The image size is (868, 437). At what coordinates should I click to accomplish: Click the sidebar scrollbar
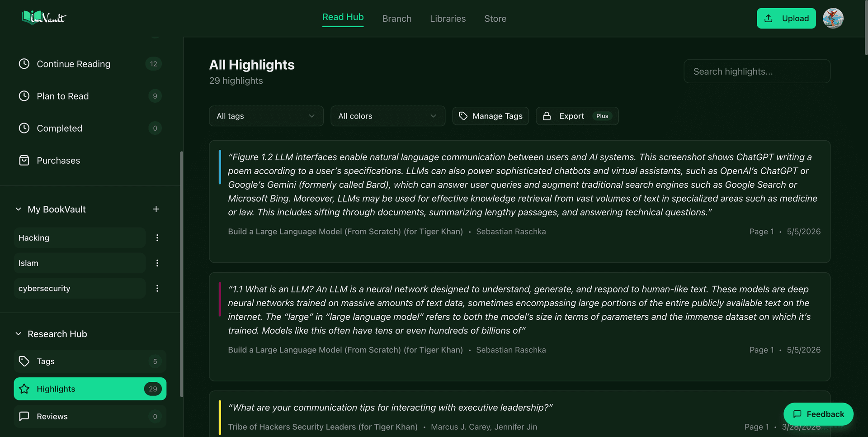pyautogui.click(x=182, y=274)
